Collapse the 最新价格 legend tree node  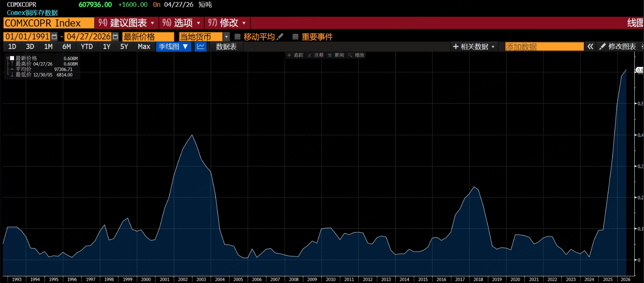click(x=8, y=58)
